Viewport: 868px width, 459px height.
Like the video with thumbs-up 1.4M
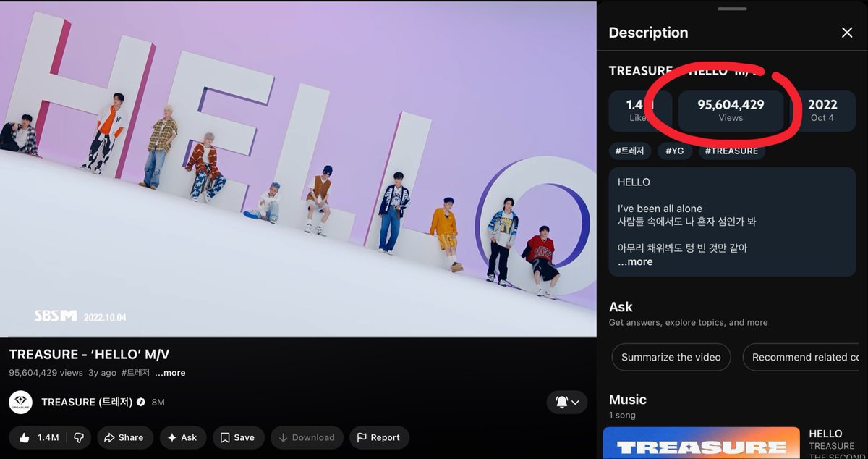tap(38, 437)
